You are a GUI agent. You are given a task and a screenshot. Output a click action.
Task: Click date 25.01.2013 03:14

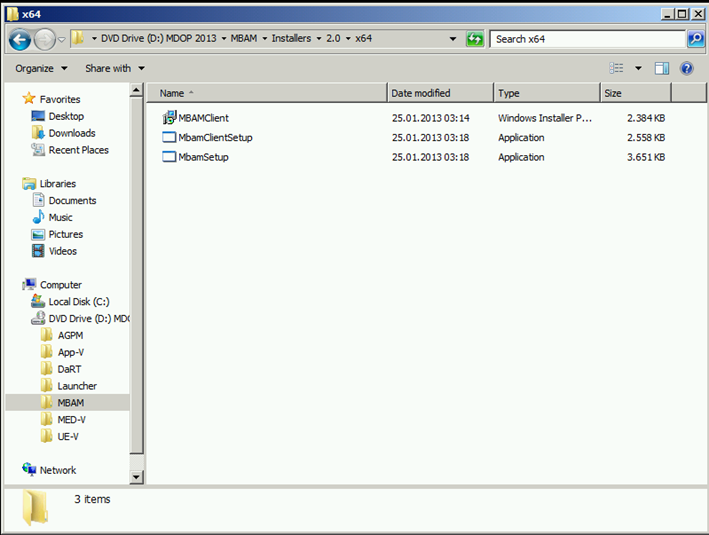pos(430,118)
